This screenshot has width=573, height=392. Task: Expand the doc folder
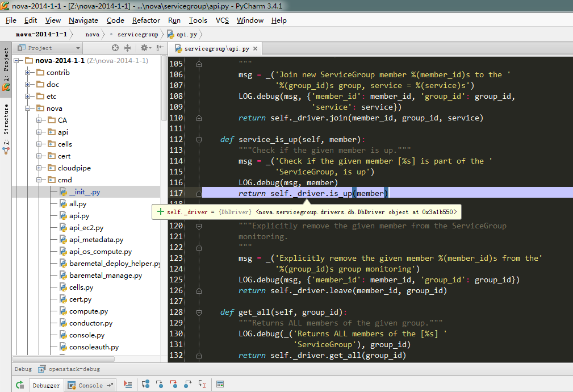(x=28, y=85)
